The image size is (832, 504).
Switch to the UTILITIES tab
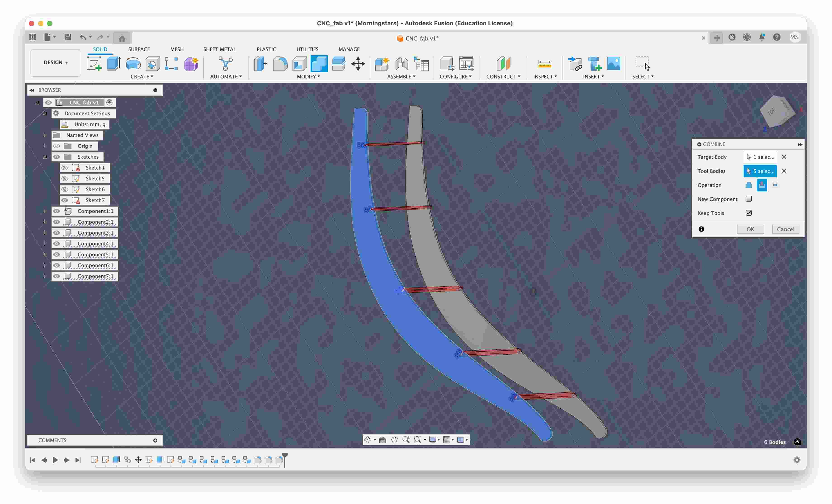click(x=307, y=49)
